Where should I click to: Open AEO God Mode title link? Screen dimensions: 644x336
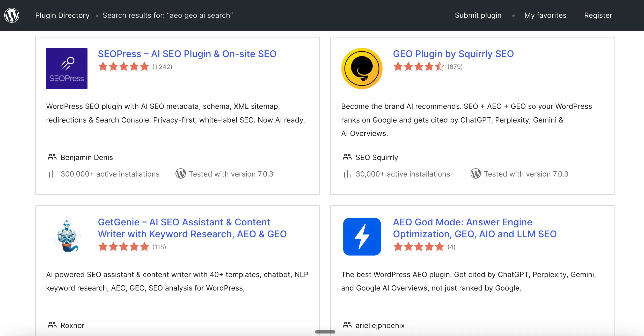(x=475, y=228)
